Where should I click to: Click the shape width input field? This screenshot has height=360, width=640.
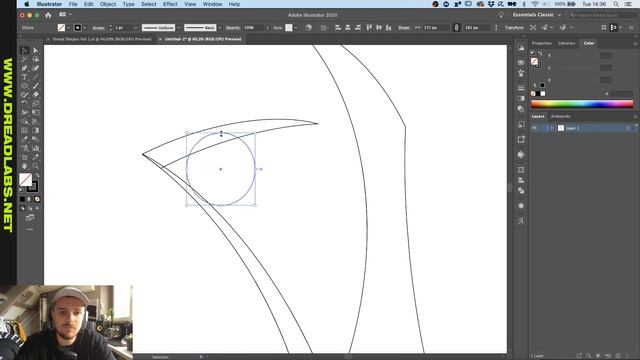435,28
